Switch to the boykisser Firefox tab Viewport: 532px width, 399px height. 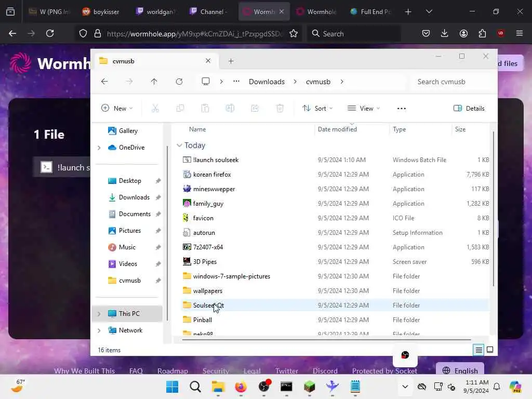101,11
